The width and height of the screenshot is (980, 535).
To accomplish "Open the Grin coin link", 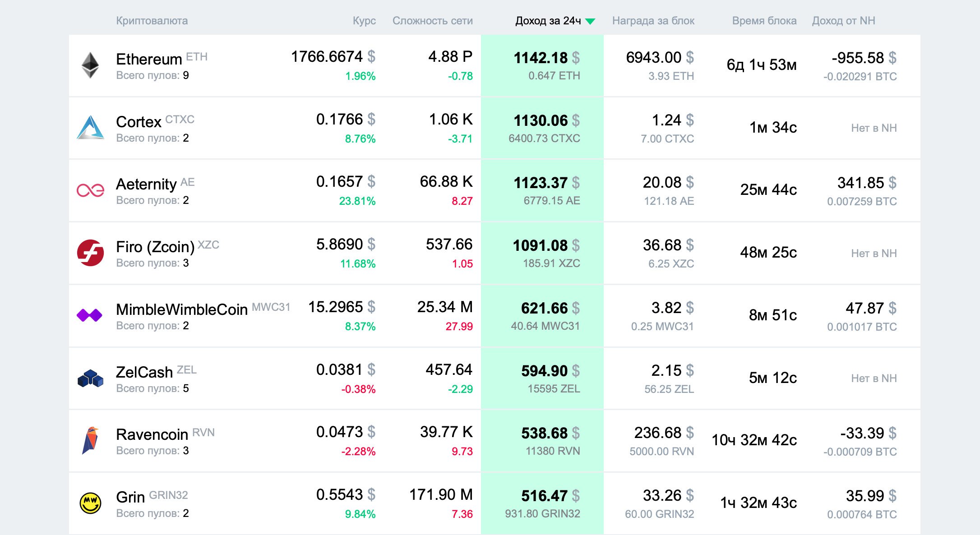I will [130, 497].
